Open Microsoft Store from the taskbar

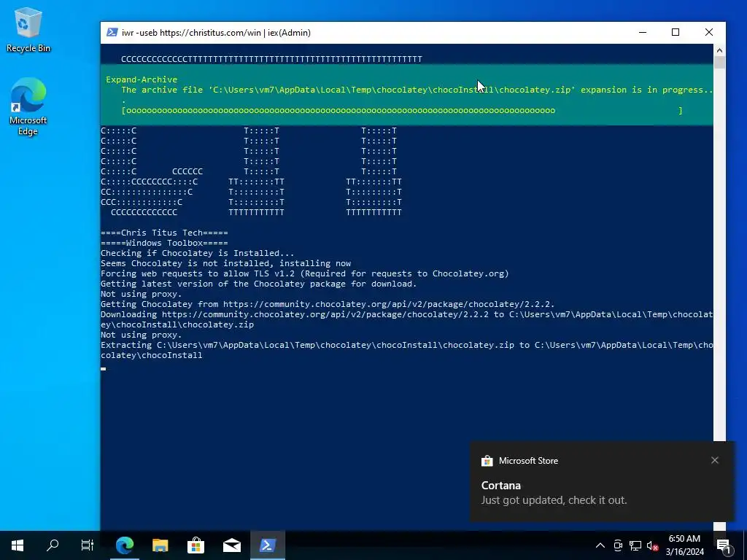tap(196, 545)
